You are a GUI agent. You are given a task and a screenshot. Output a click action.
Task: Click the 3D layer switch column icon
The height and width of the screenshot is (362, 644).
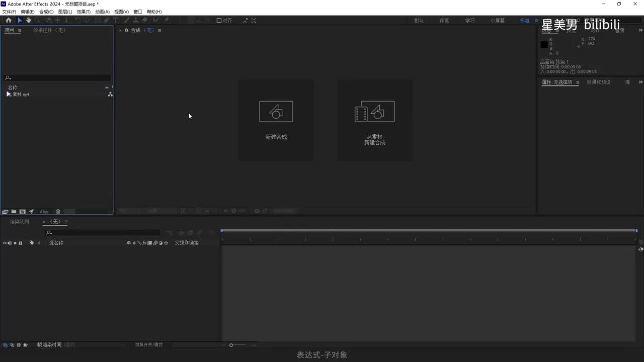coord(166,243)
